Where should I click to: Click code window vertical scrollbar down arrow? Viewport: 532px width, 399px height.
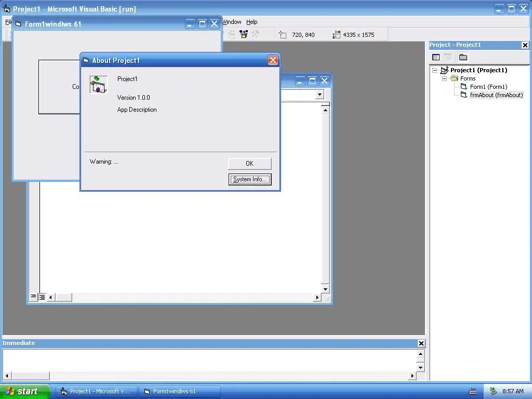[x=325, y=289]
